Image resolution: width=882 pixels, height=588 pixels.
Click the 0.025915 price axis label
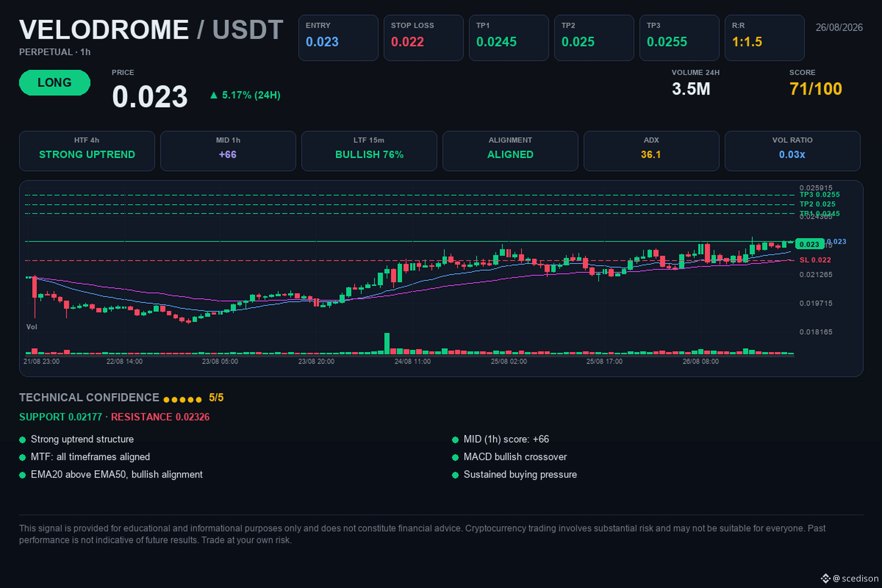coord(815,187)
